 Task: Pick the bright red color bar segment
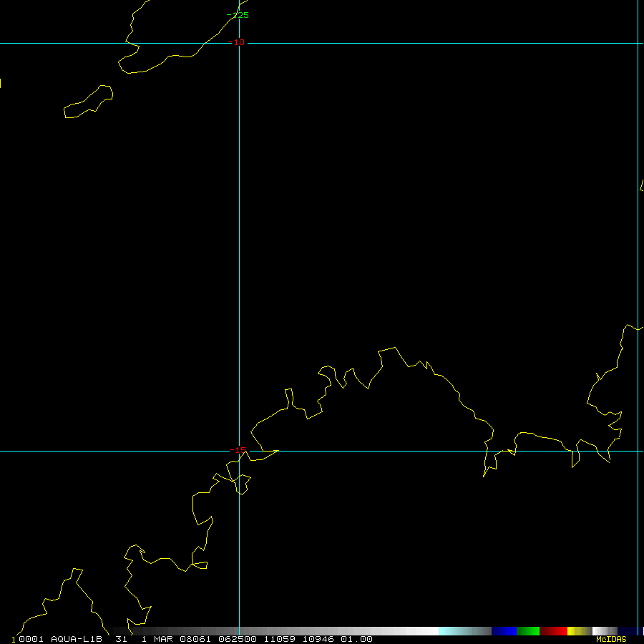(x=560, y=631)
